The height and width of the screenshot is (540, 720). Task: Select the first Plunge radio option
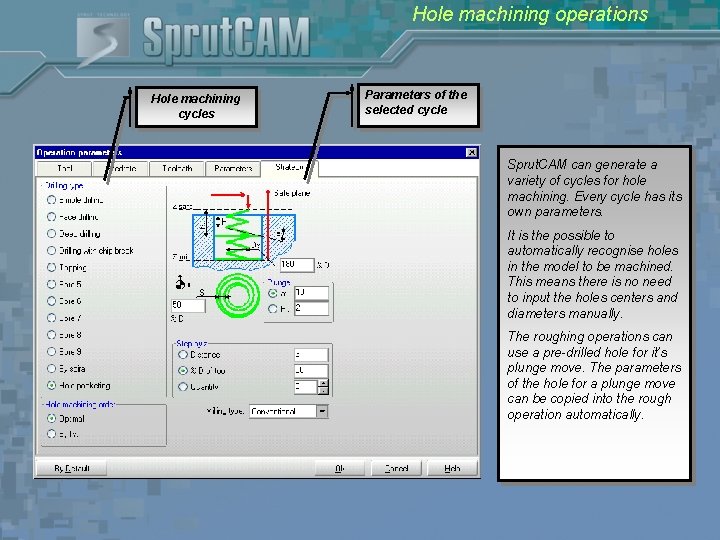273,293
